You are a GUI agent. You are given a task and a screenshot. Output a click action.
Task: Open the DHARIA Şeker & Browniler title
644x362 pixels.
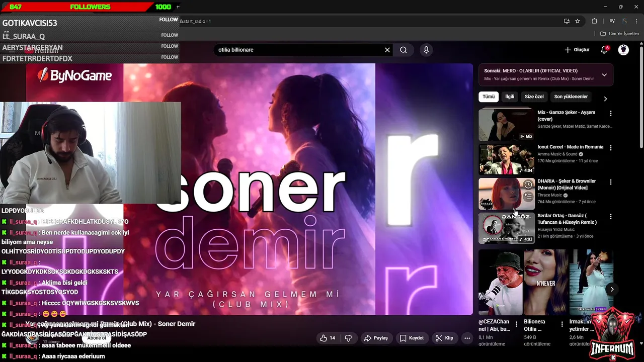pos(567,185)
